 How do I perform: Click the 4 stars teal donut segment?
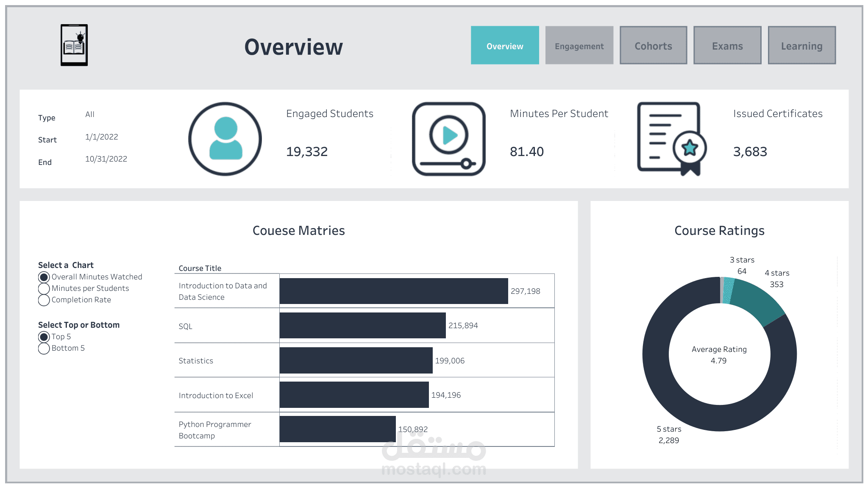758,301
